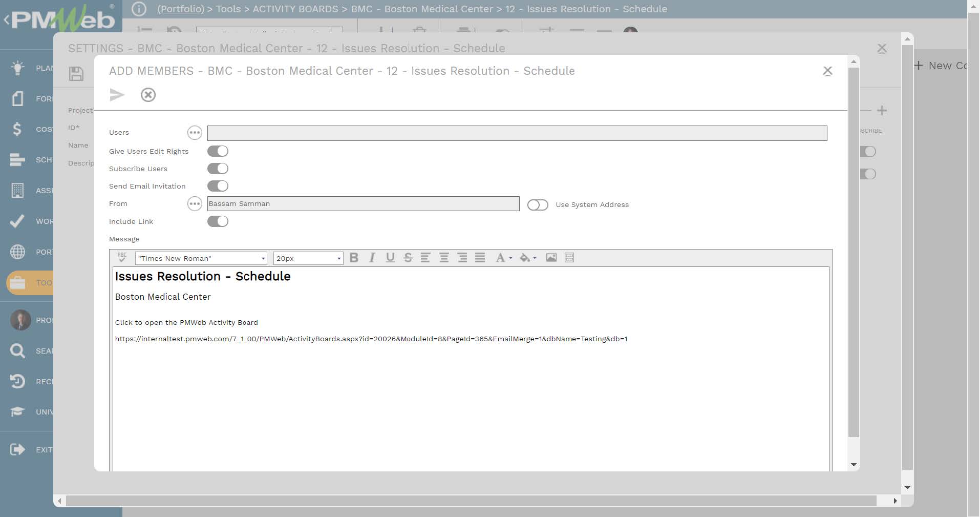Open font color picker in editor

click(x=503, y=258)
